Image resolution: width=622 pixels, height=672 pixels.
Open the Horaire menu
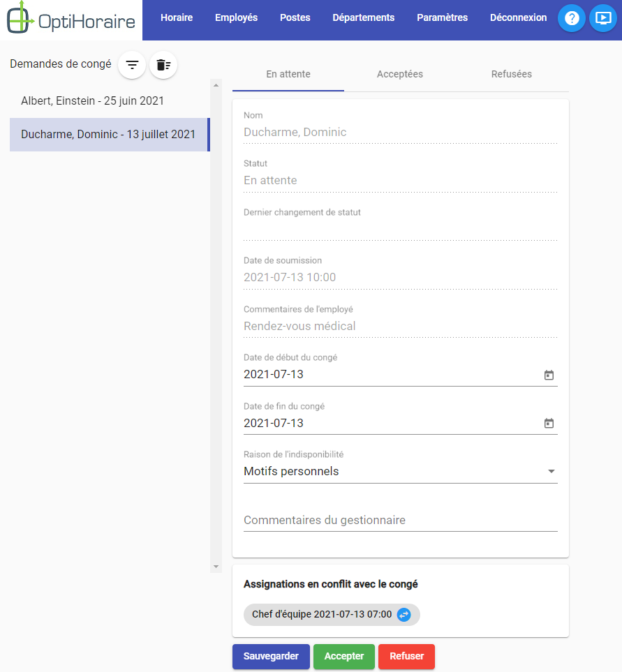[x=177, y=17]
